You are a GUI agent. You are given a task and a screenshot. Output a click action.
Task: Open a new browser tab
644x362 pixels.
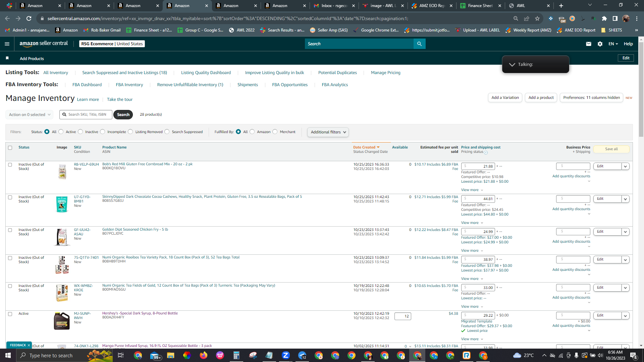tap(561, 6)
